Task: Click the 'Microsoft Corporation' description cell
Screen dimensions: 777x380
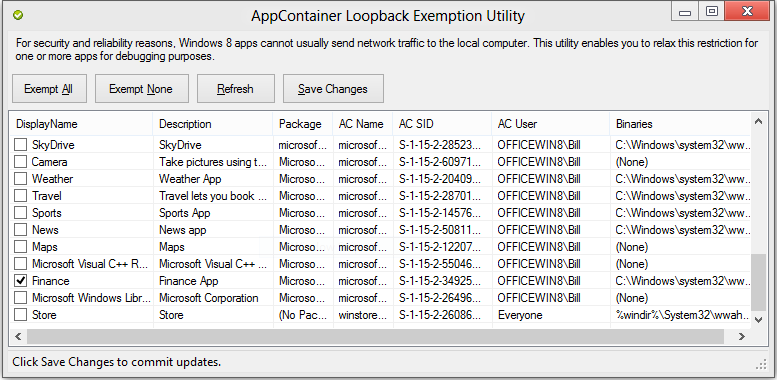Action: click(x=213, y=298)
